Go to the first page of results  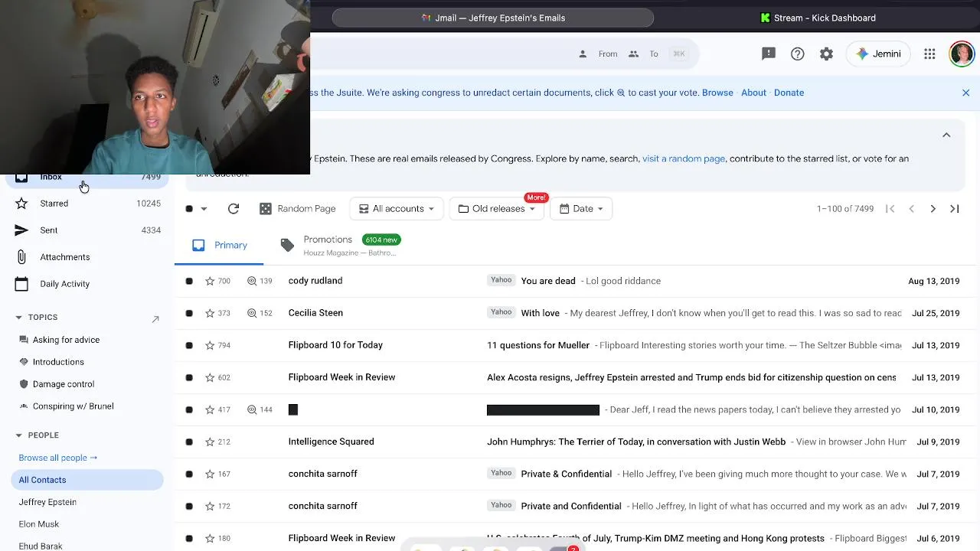point(890,208)
